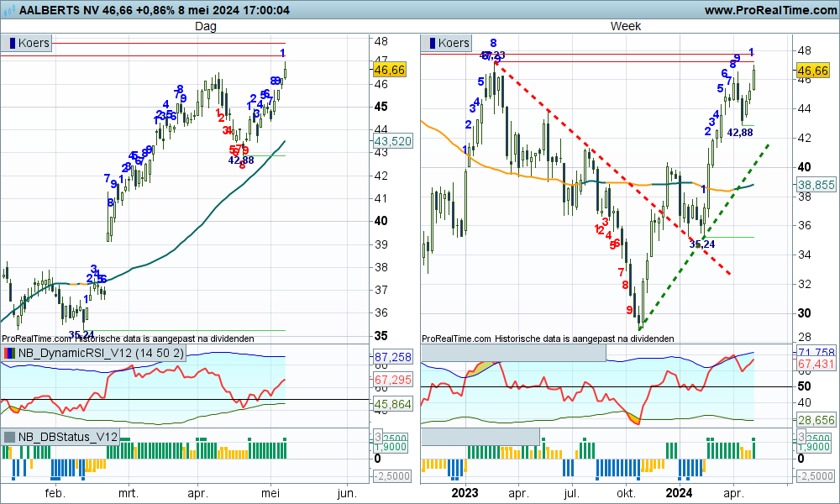Click the 87,258 upper band value label
The width and height of the screenshot is (840, 504).
click(392, 357)
